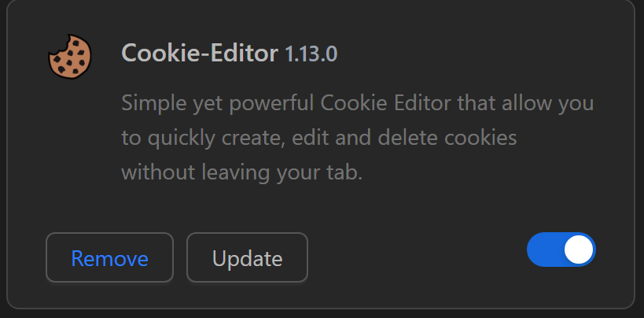
Task: Click the word "Cookie-Editor" in the heading
Action: pos(200,54)
